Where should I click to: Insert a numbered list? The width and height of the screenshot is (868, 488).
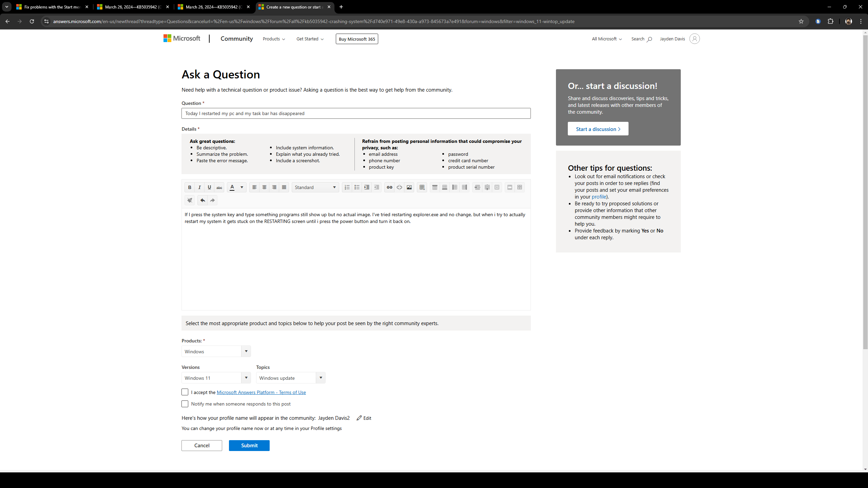click(x=347, y=187)
